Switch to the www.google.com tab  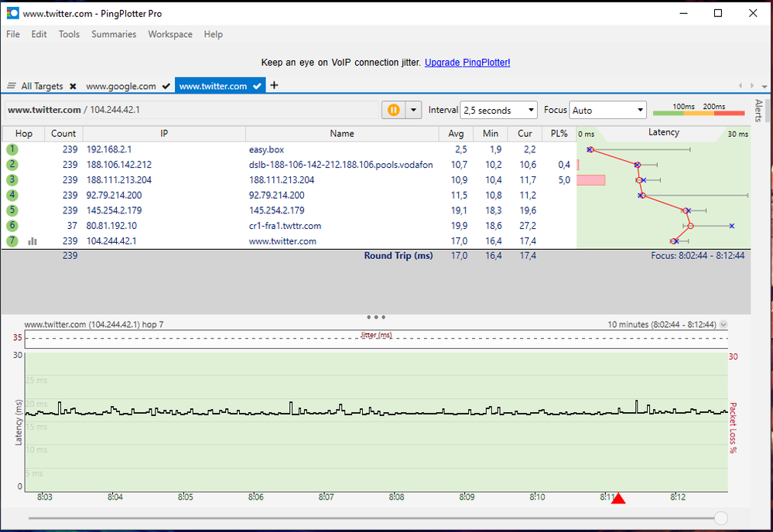pos(121,86)
